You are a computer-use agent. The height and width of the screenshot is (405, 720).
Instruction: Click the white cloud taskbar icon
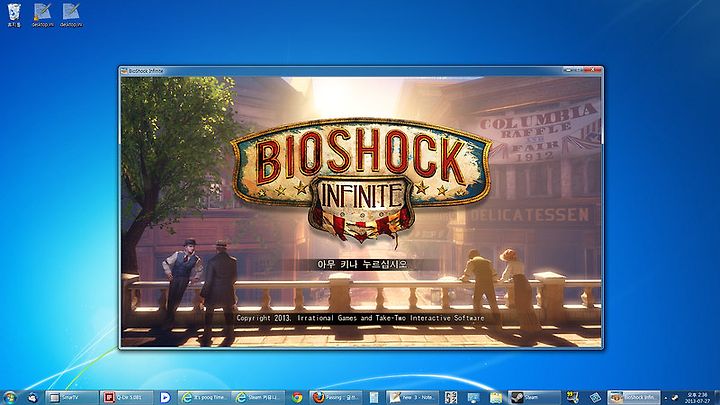tap(32, 398)
